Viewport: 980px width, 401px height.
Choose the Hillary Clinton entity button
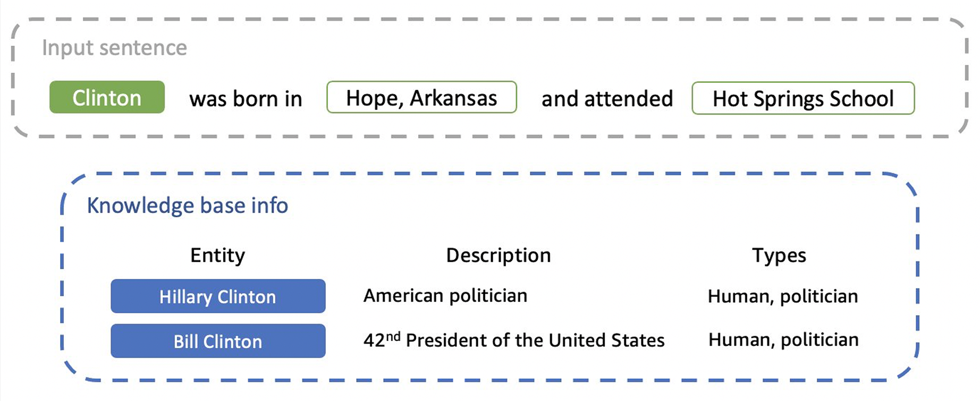218,296
